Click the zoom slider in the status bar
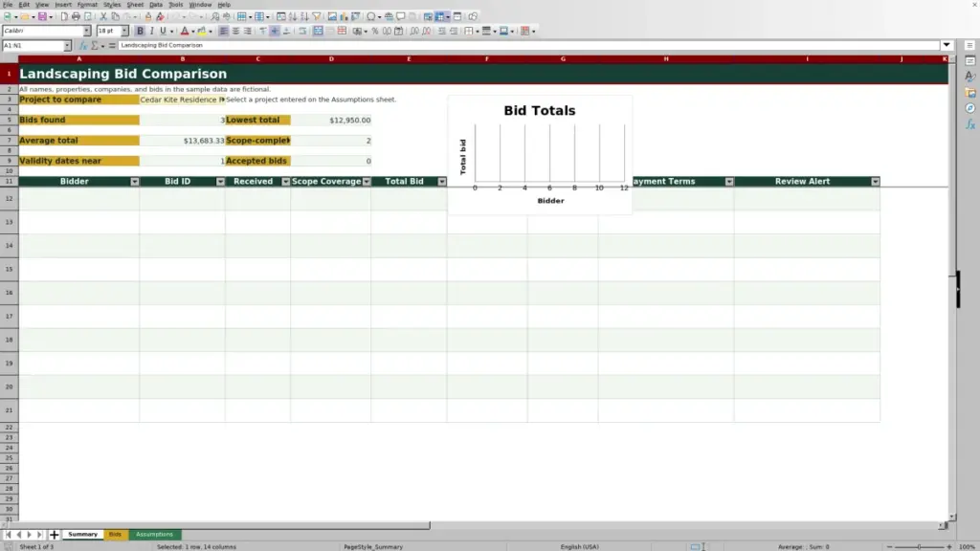Image resolution: width=980 pixels, height=551 pixels. tap(920, 546)
